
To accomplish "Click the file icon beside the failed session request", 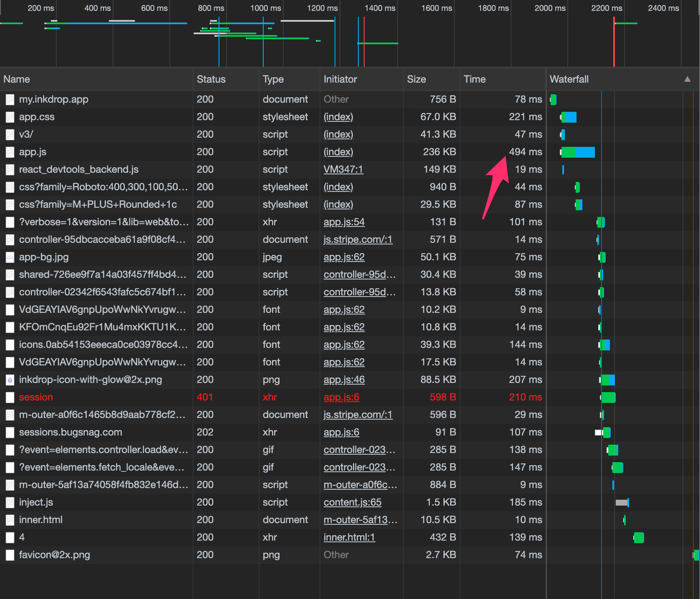I will [x=10, y=398].
